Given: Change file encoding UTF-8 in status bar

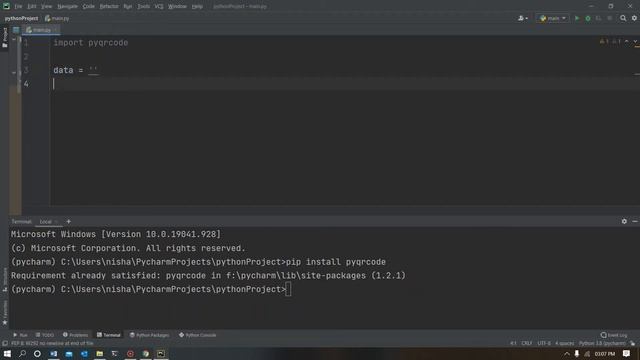Looking at the screenshot, I should 544,343.
